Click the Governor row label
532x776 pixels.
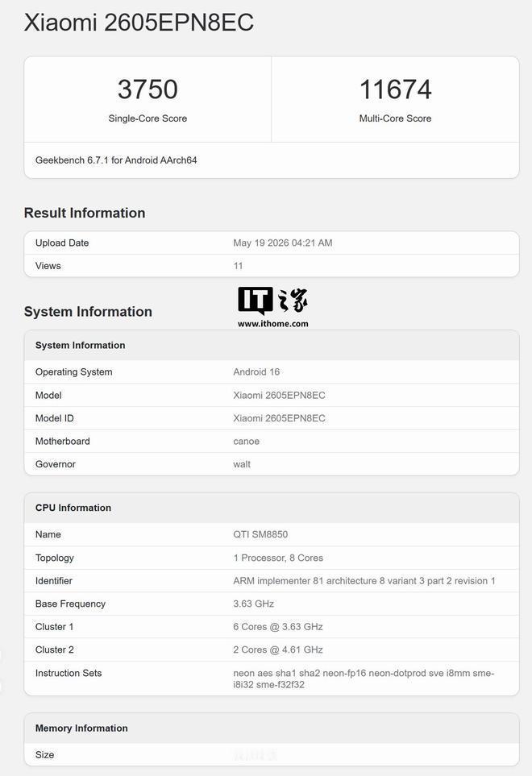pyautogui.click(x=56, y=464)
